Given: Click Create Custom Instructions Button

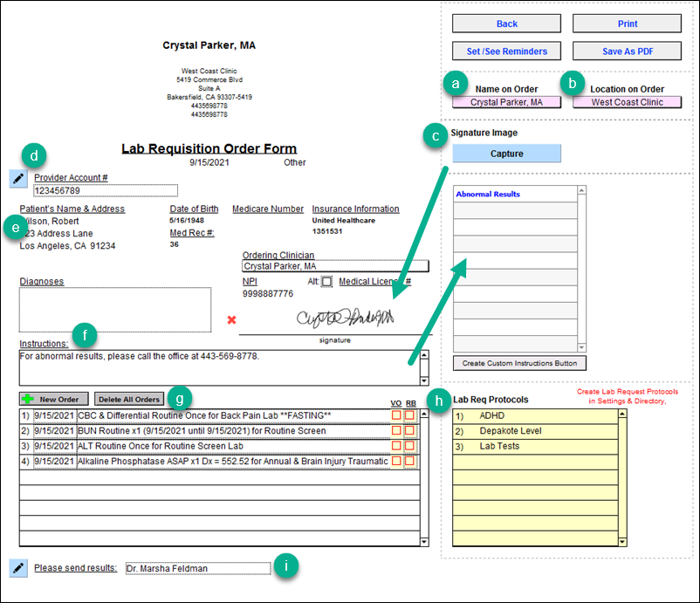Looking at the screenshot, I should point(519,363).
